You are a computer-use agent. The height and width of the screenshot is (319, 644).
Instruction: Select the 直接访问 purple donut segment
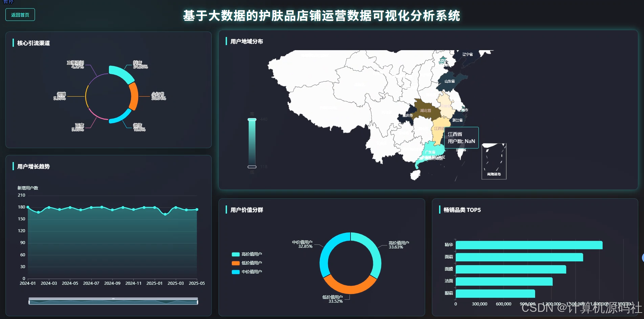point(97,77)
